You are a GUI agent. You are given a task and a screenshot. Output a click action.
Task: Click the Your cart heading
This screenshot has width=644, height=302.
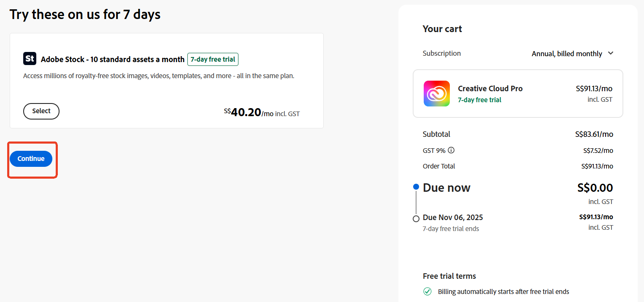(x=442, y=29)
